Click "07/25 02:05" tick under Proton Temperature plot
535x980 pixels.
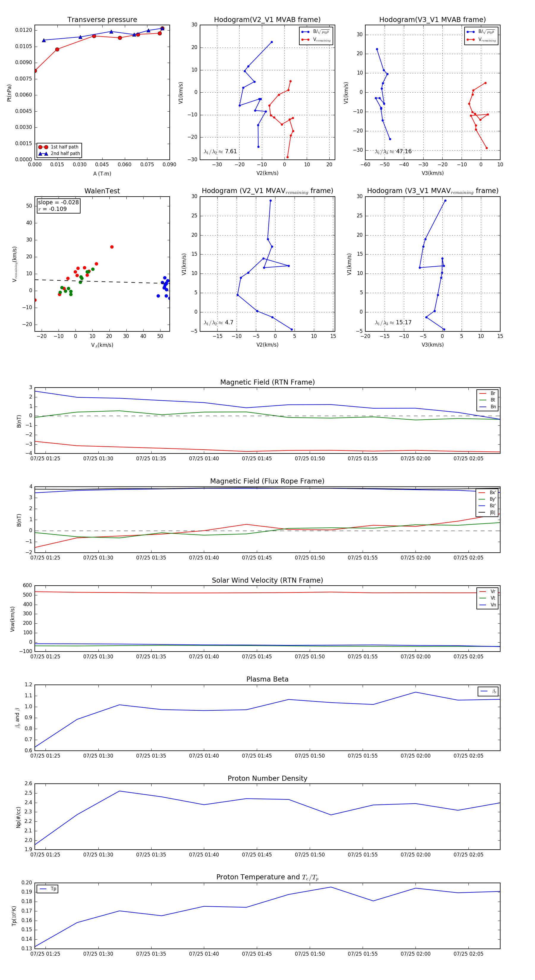[x=468, y=954]
